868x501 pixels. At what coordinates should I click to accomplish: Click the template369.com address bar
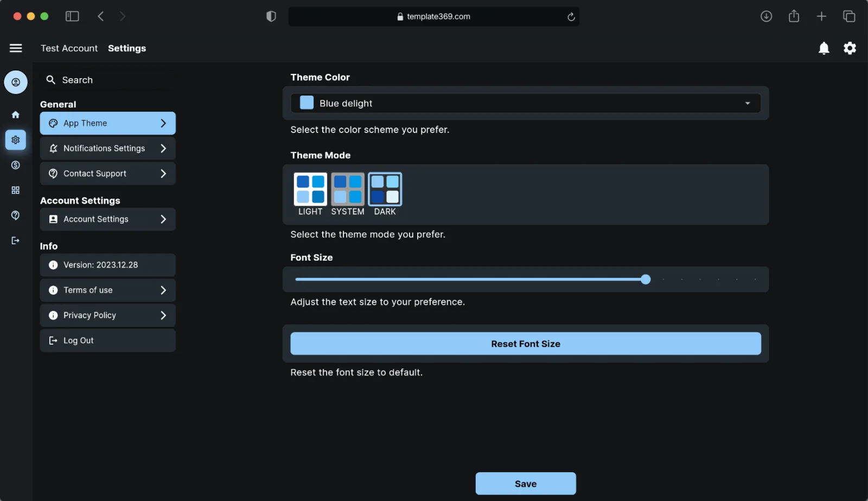pos(433,16)
